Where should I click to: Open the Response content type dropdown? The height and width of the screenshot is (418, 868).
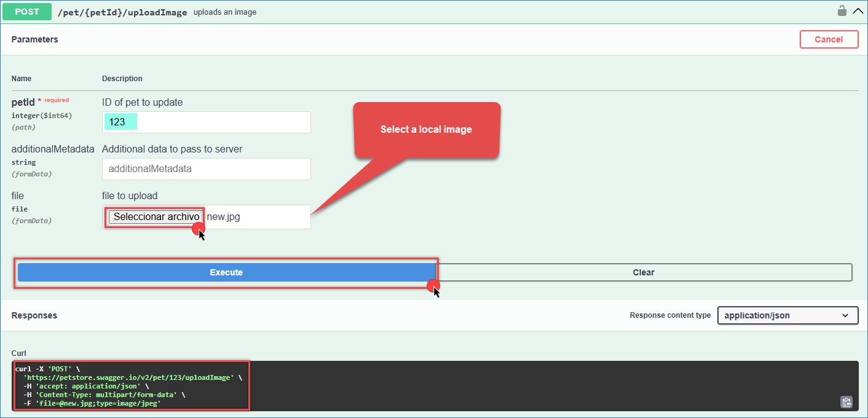(x=787, y=315)
